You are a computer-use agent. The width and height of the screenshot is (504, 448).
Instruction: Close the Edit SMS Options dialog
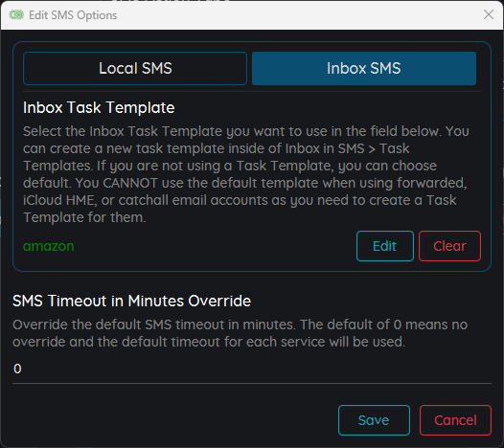tap(489, 14)
